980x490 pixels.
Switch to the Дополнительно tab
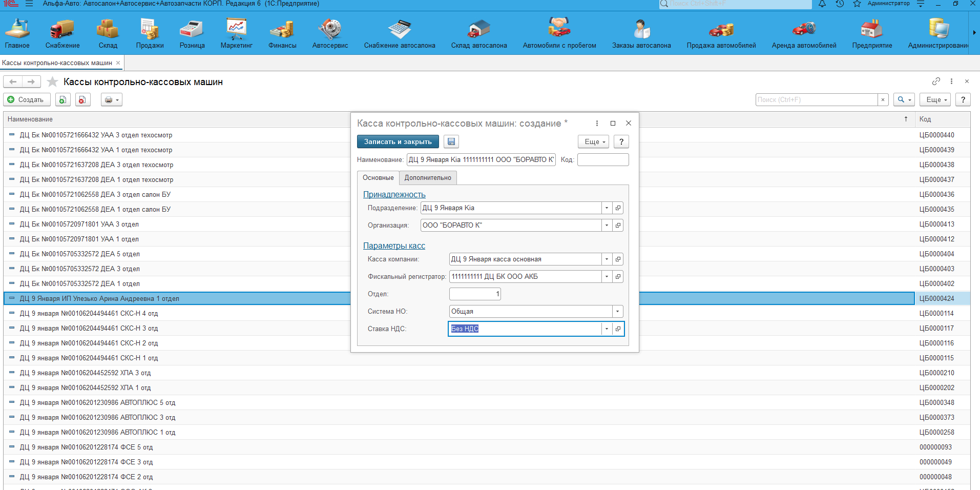(x=428, y=177)
